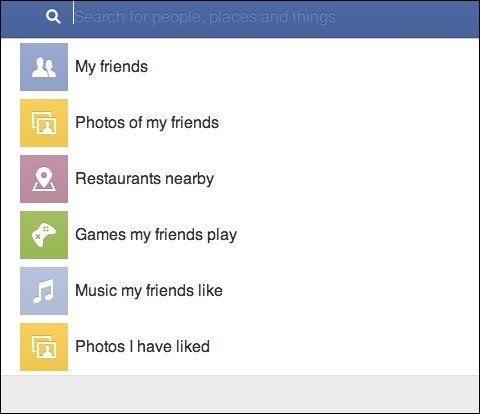
Task: Click the green game controller icon
Action: [44, 235]
